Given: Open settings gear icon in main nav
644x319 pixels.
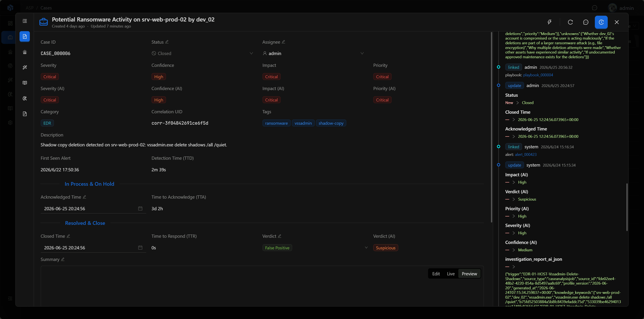Looking at the screenshot, I should [x=10, y=123].
